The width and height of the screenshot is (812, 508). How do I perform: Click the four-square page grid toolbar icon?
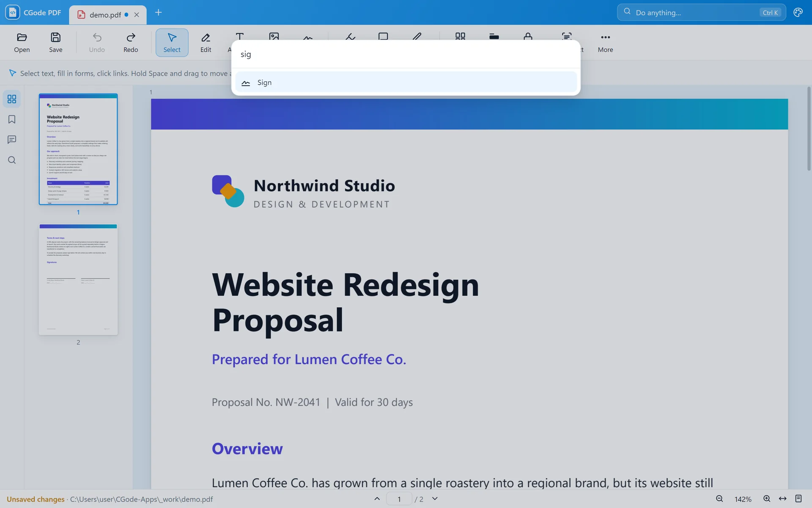pyautogui.click(x=460, y=36)
